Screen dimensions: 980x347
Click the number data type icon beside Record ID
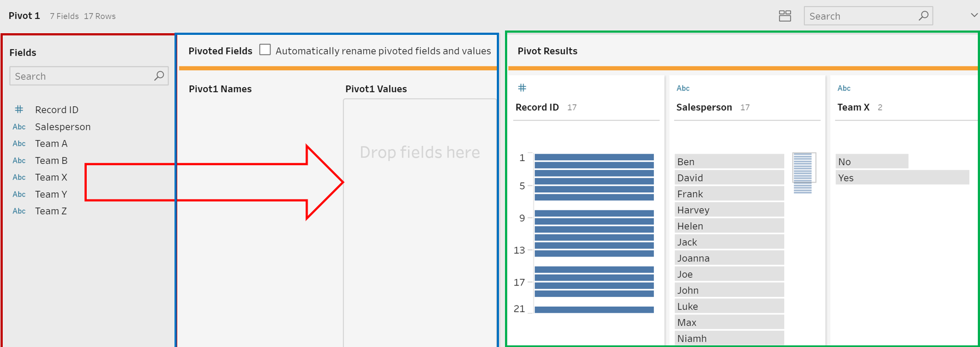19,109
